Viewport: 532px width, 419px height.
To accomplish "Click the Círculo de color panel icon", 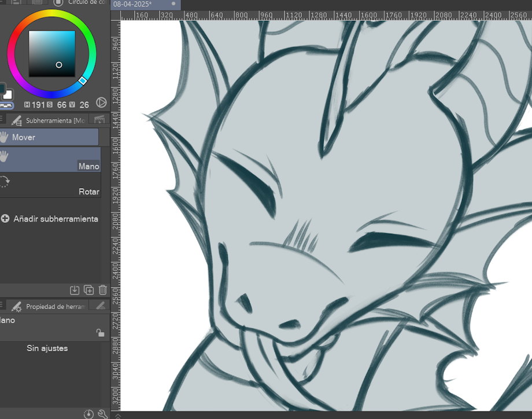I will (58, 3).
